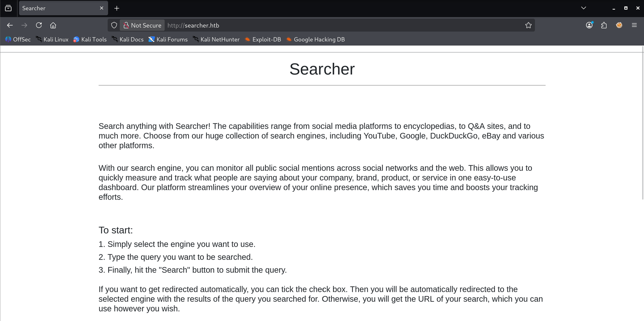Click the orange extension icon in toolbar
644x321 pixels.
(619, 25)
